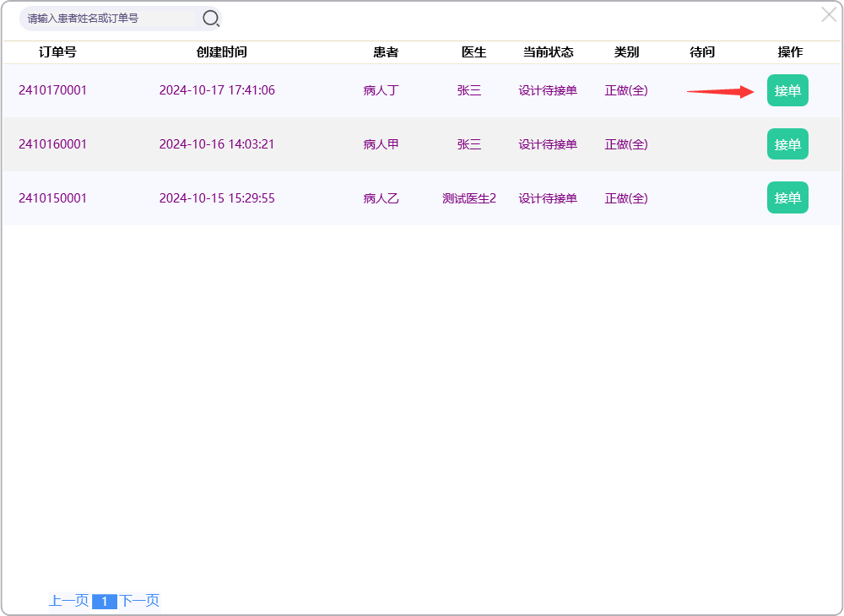844x616 pixels.
Task: Click the 创建时间 column header
Action: 221,52
